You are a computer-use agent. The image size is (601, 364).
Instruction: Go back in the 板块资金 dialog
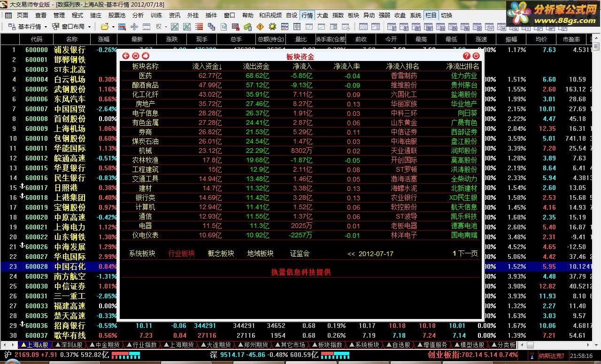click(126, 56)
